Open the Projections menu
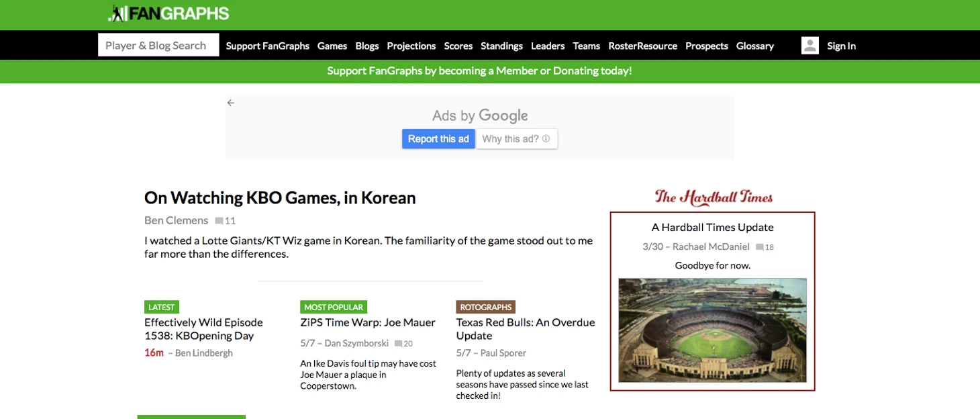Viewport: 980px width, 419px height. coord(411,46)
